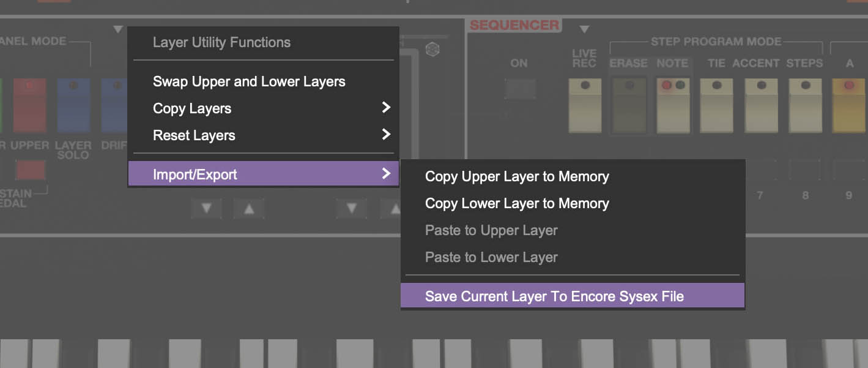868x368 pixels.
Task: Expand the Reset Layers submenu
Action: click(x=263, y=135)
